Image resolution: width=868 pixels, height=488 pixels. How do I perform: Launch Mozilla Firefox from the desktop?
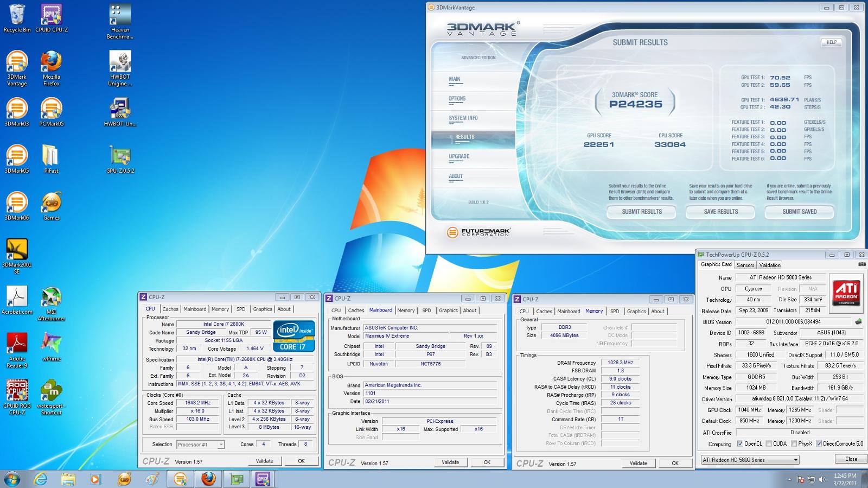click(52, 68)
